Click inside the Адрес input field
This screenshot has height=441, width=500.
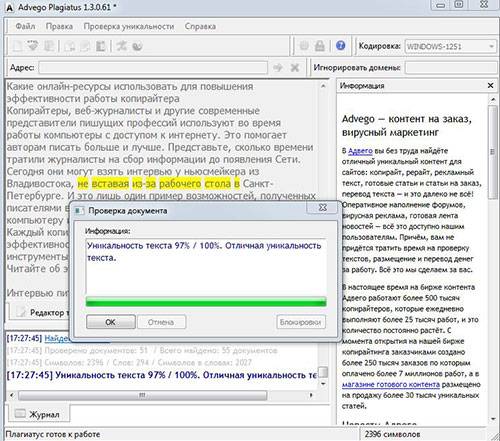(x=153, y=68)
